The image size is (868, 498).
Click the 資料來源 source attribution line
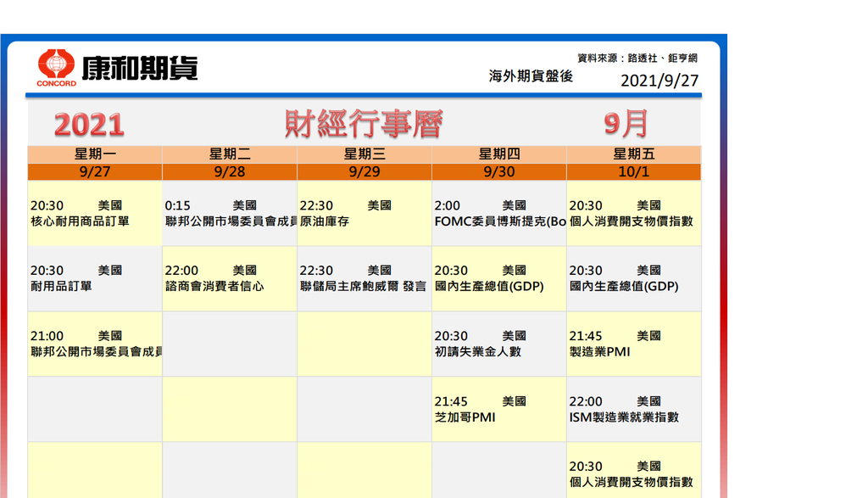point(637,58)
